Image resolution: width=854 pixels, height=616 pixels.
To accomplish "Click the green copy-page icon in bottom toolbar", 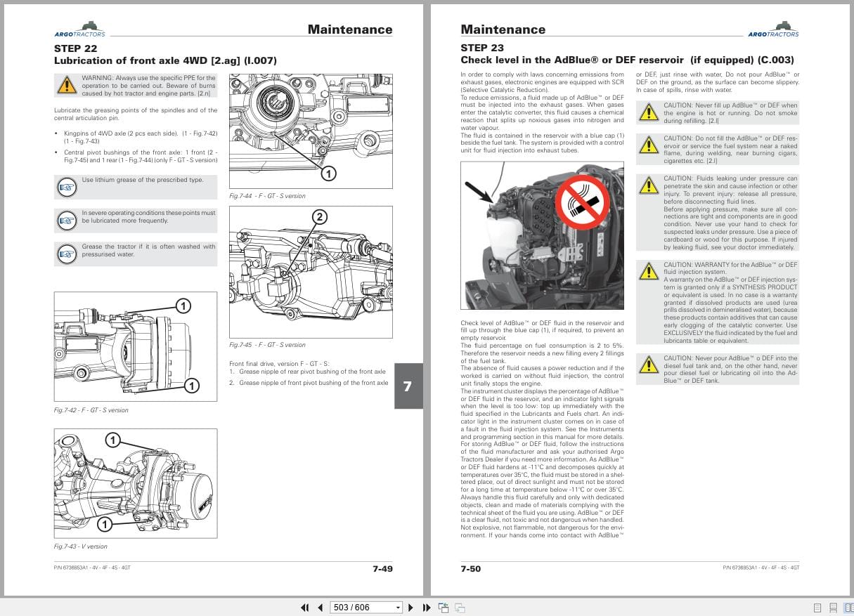I will pyautogui.click(x=443, y=607).
